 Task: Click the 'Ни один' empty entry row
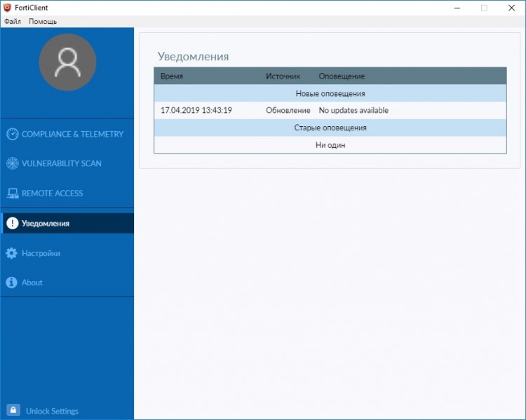330,145
